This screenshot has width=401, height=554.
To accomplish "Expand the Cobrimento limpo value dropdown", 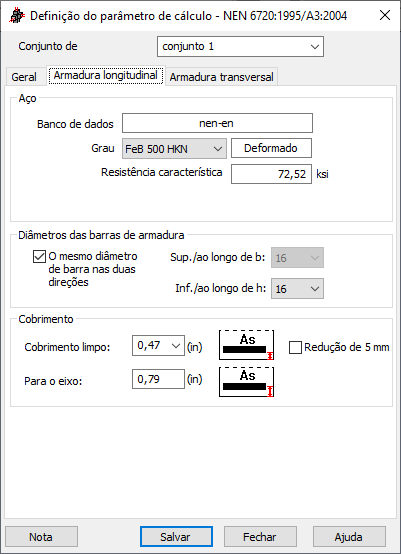I will pyautogui.click(x=158, y=346).
